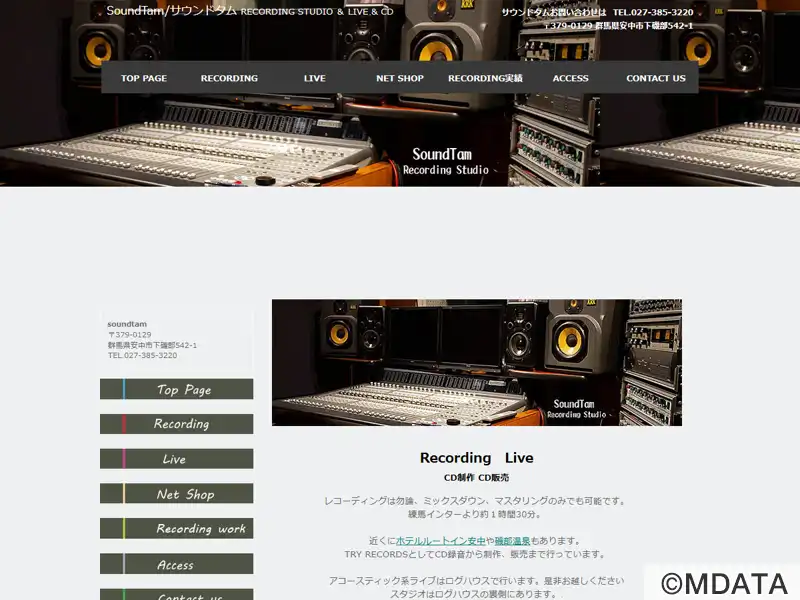
Task: Click the アコースティック系ライブ sentence
Action: (x=477, y=581)
